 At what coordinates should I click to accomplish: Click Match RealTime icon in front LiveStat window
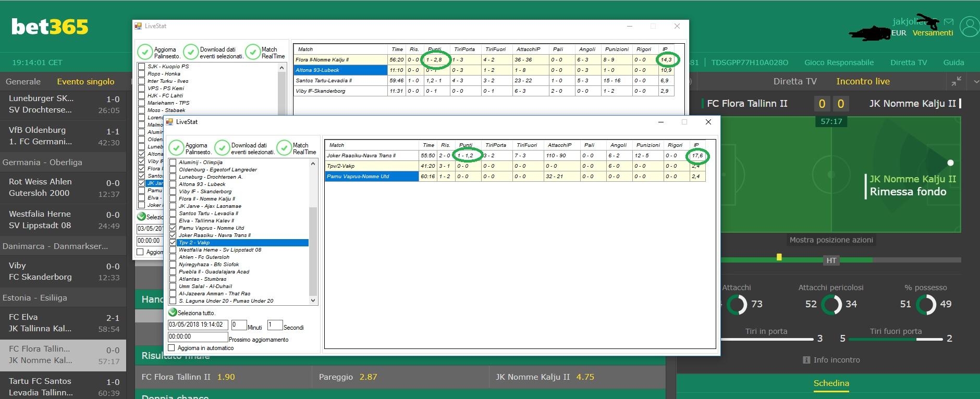pyautogui.click(x=284, y=148)
